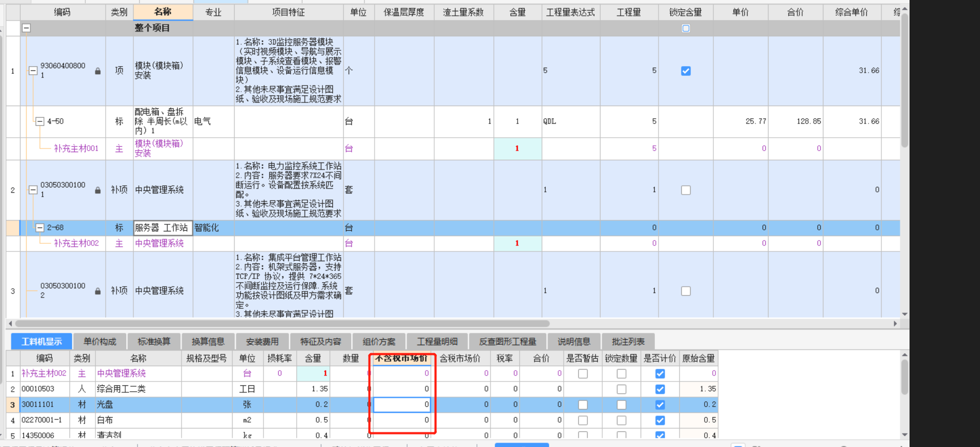Viewport: 980px width, 447px height.
Task: Switch to the 工程量明细 tab
Action: (x=437, y=341)
